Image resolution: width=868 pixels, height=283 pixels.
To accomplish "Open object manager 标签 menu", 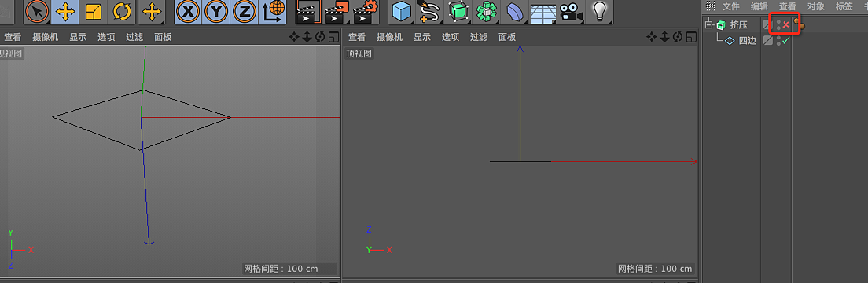I will [844, 6].
